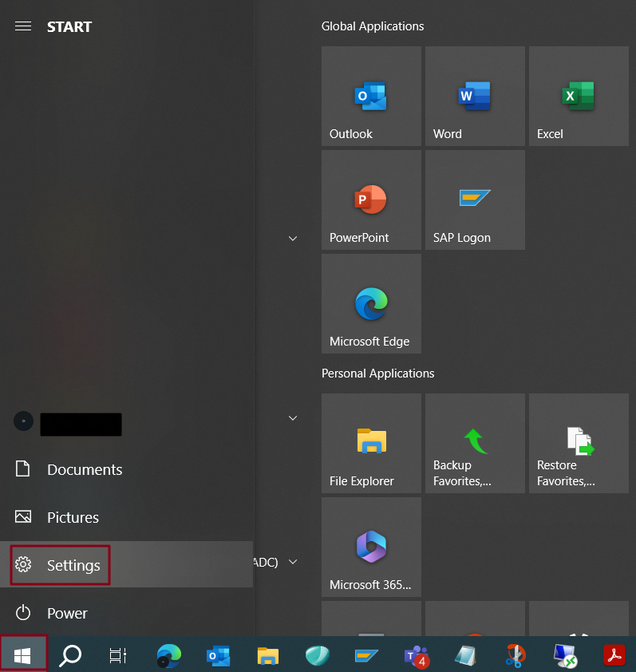Click the Restore Favorites tile

[579, 443]
